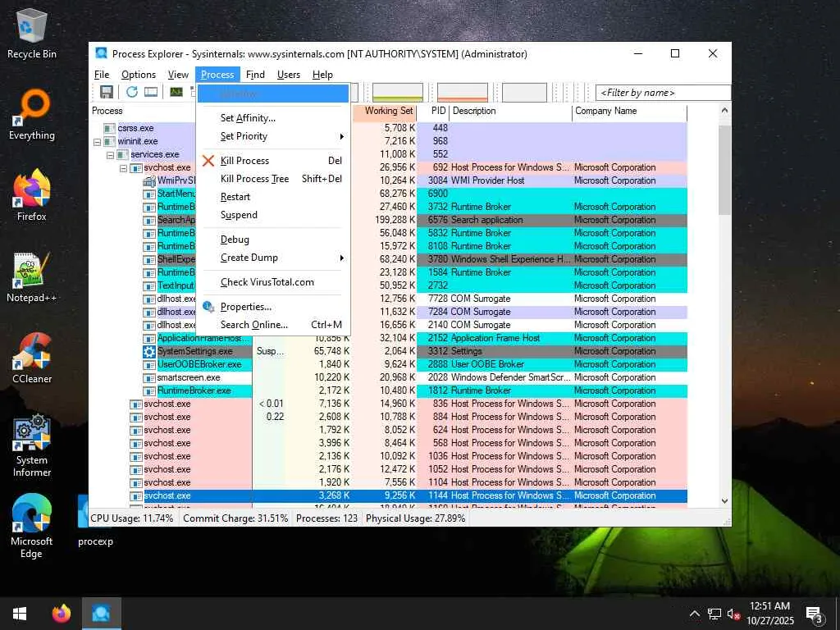Open System Information via green graph icon
This screenshot has height=630, width=840.
176,92
